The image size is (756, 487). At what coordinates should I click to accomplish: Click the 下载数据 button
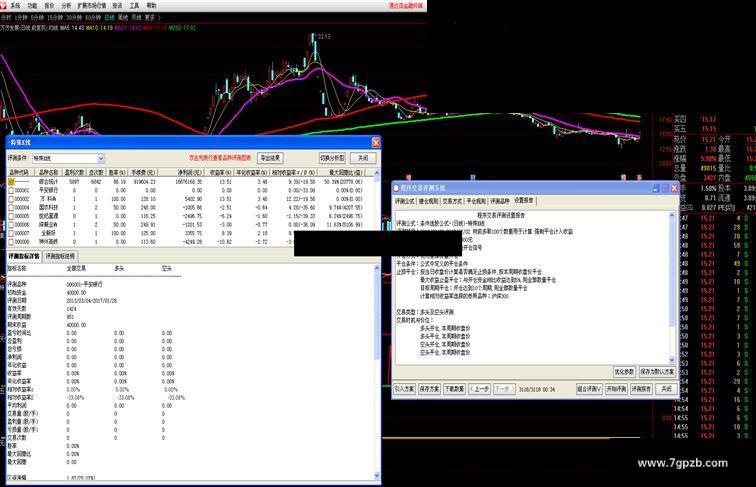(454, 389)
